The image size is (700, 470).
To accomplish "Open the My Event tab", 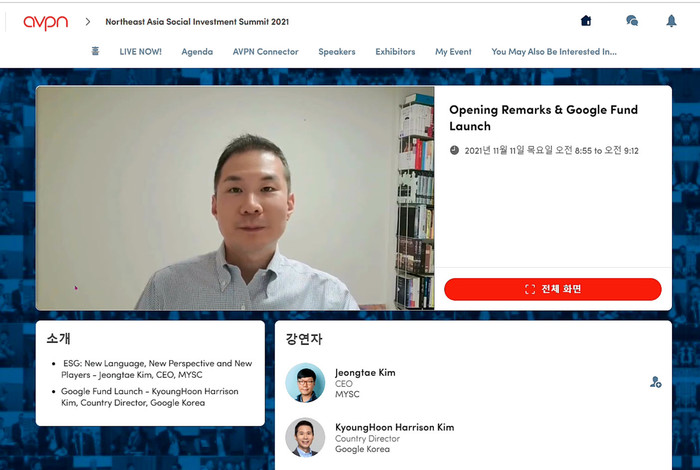I will (x=453, y=52).
